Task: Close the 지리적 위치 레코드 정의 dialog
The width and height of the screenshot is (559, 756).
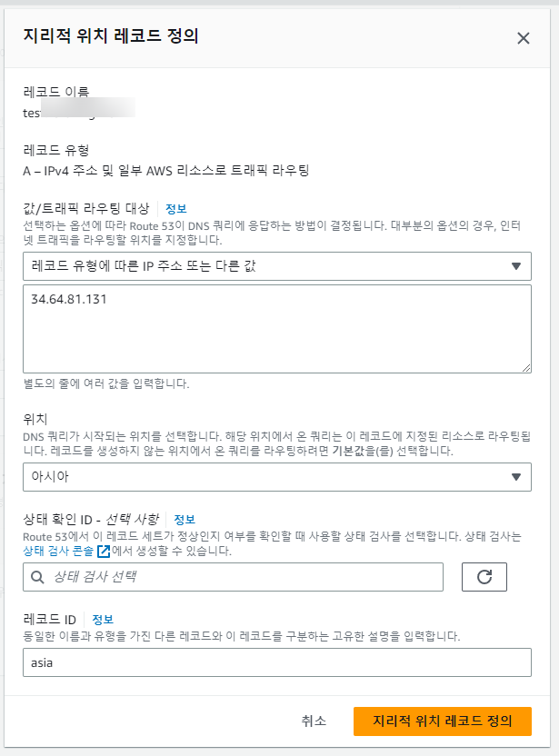Action: 523,38
